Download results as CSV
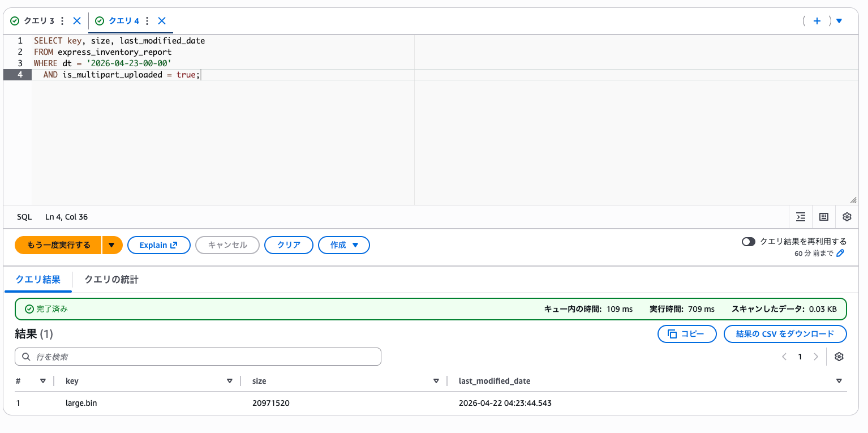The height and width of the screenshot is (433, 868). tap(785, 334)
